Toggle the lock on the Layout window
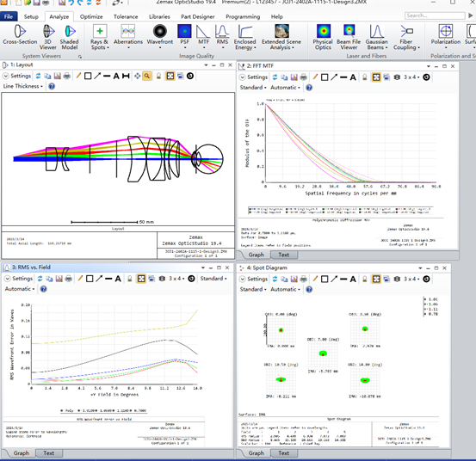The image size is (476, 461). (x=158, y=76)
